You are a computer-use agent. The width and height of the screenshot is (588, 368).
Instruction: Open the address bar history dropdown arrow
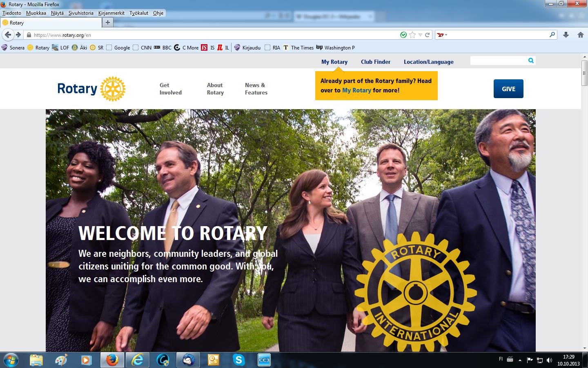pyautogui.click(x=420, y=35)
